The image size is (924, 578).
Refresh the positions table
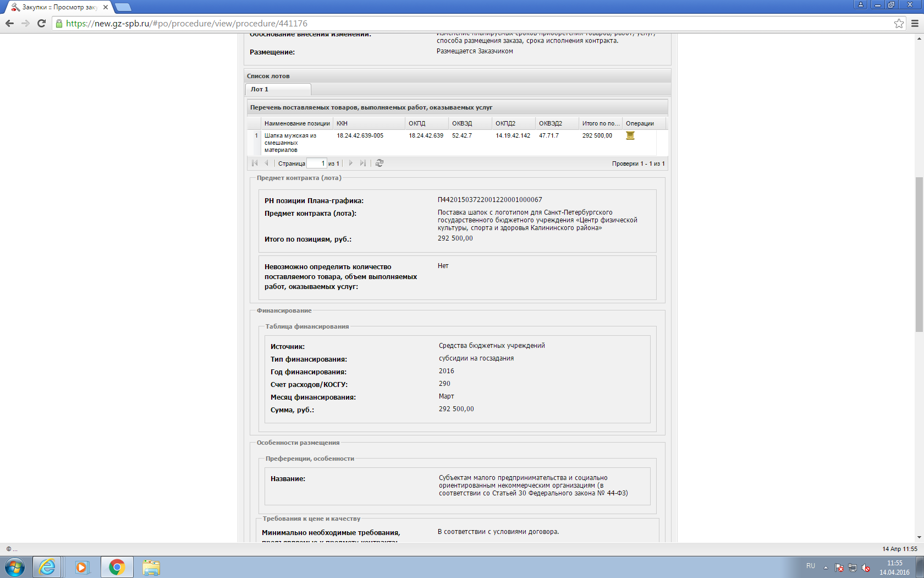[380, 163]
